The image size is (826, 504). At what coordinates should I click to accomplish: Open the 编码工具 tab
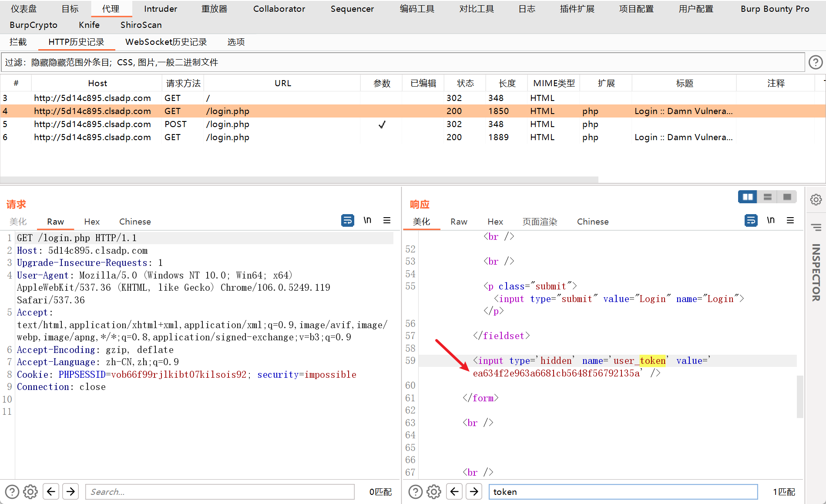tap(417, 9)
